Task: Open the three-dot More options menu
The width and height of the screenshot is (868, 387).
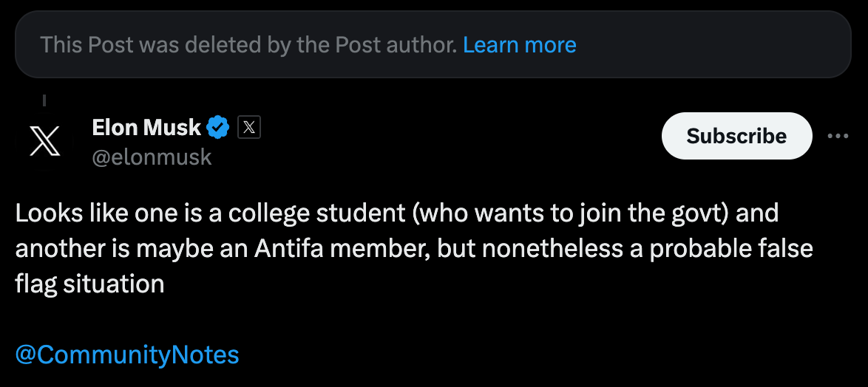Action: 838,136
